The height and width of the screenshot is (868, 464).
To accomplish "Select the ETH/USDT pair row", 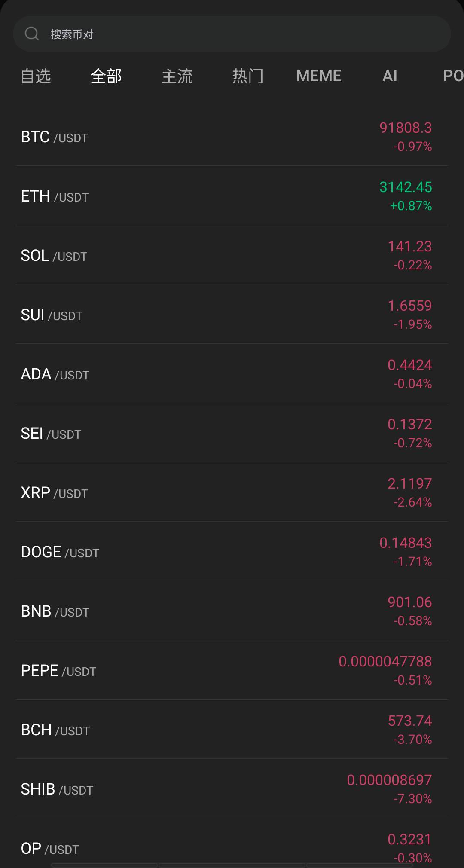I will click(55, 196).
